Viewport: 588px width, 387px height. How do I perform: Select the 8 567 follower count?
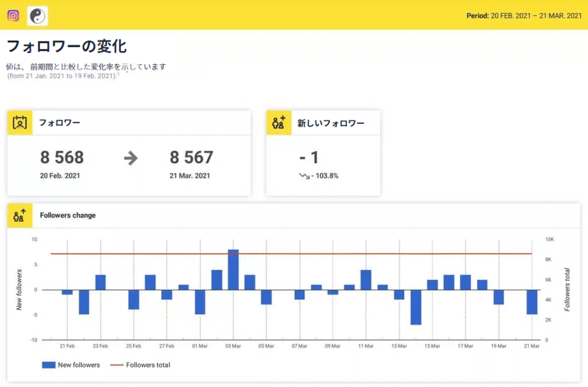pyautogui.click(x=192, y=157)
